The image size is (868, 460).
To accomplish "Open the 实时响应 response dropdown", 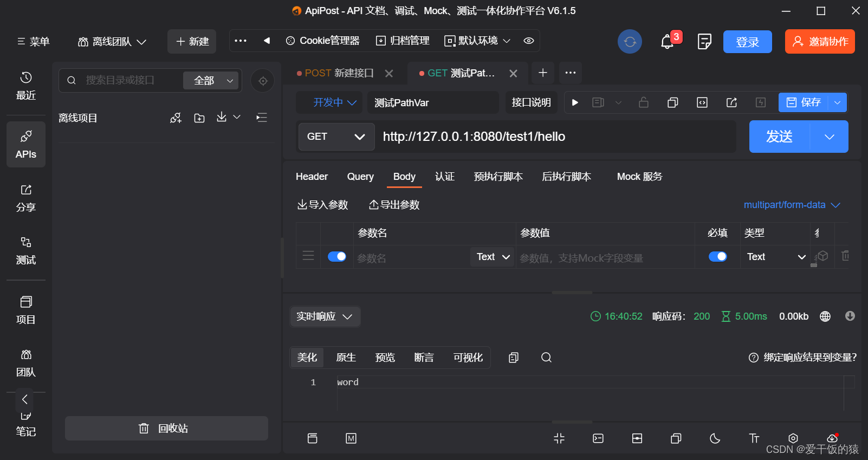I will pyautogui.click(x=325, y=316).
